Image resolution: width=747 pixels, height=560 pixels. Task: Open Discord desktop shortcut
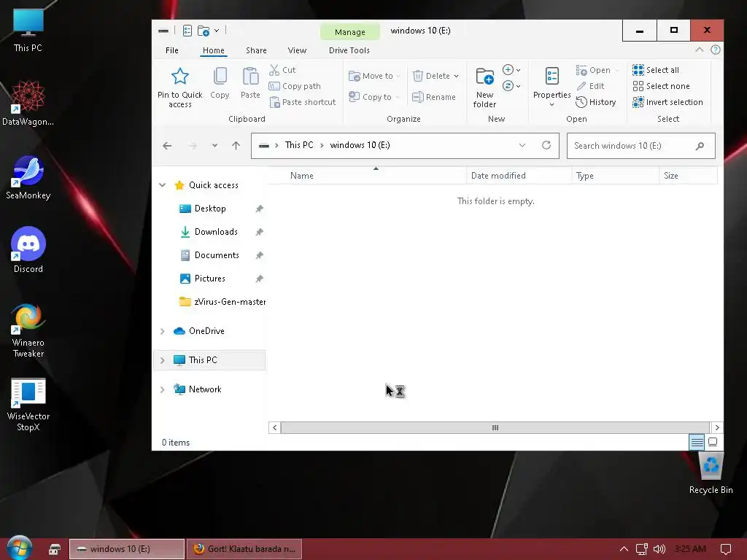(28, 250)
